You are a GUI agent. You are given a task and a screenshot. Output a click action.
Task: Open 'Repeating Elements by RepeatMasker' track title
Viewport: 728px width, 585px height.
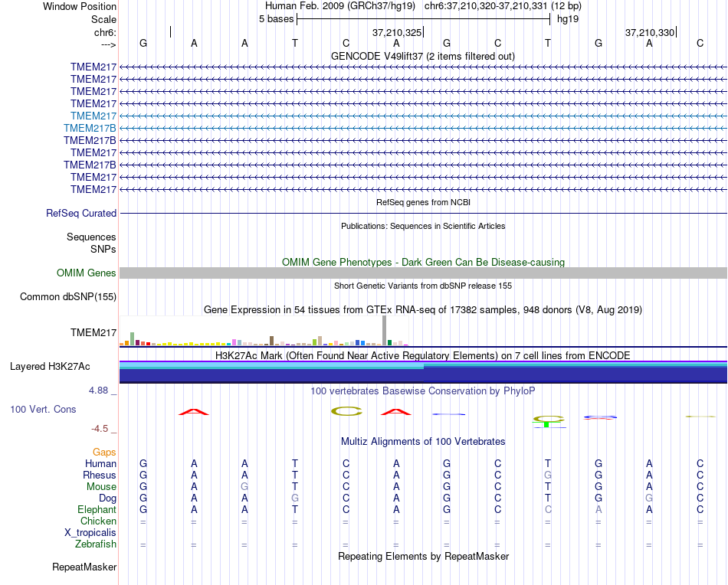coord(423,556)
